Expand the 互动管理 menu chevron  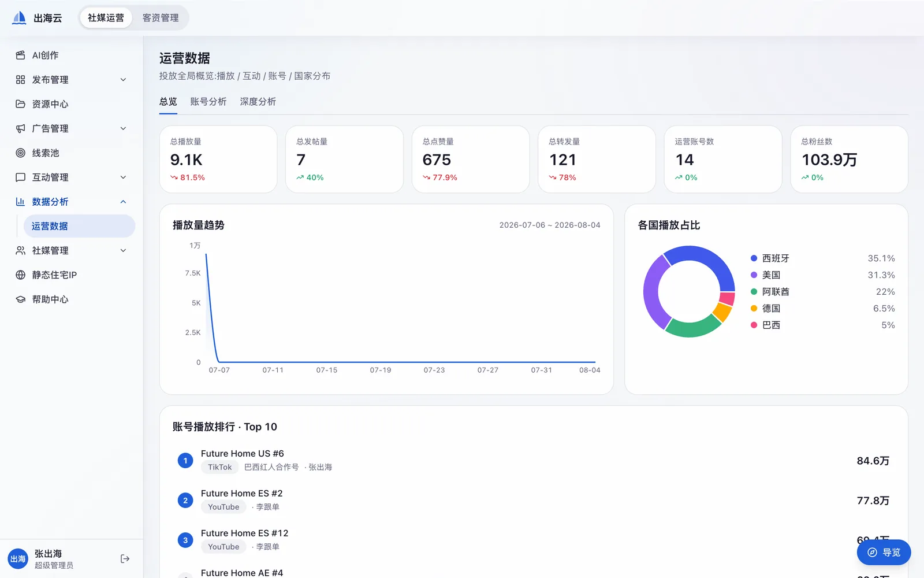(123, 177)
